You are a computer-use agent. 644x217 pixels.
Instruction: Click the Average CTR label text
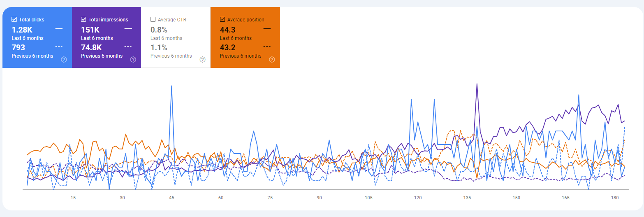coord(172,19)
